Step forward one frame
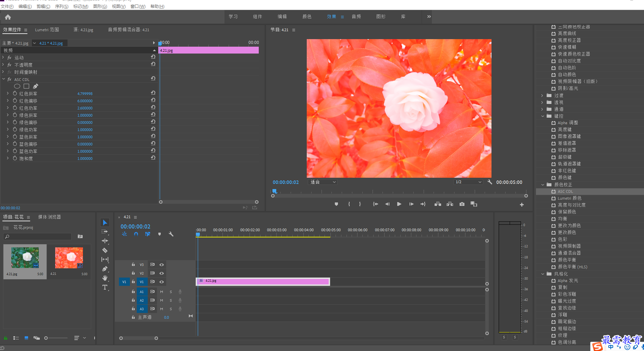Image resolution: width=644 pixels, height=351 pixels. [411, 204]
